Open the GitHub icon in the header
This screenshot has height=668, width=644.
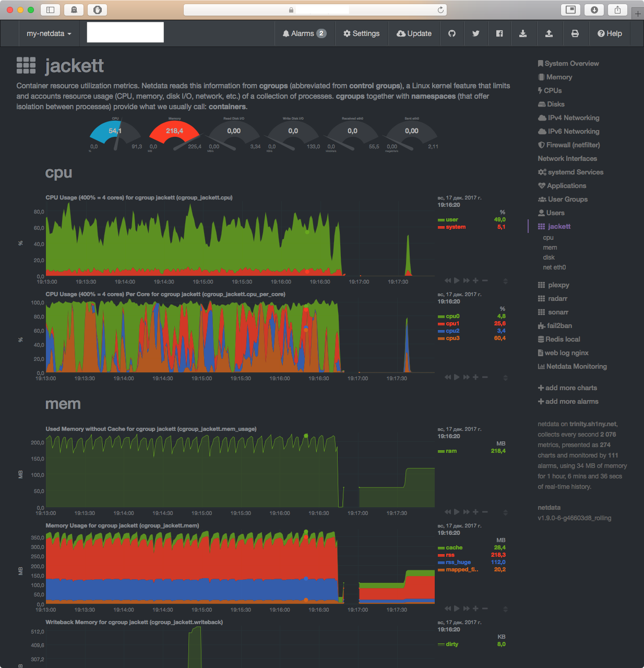(452, 33)
